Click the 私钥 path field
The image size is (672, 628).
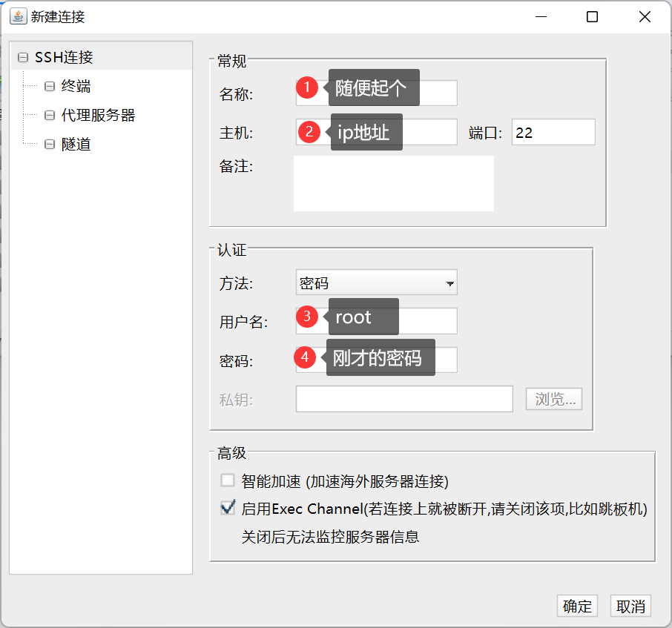coord(404,399)
